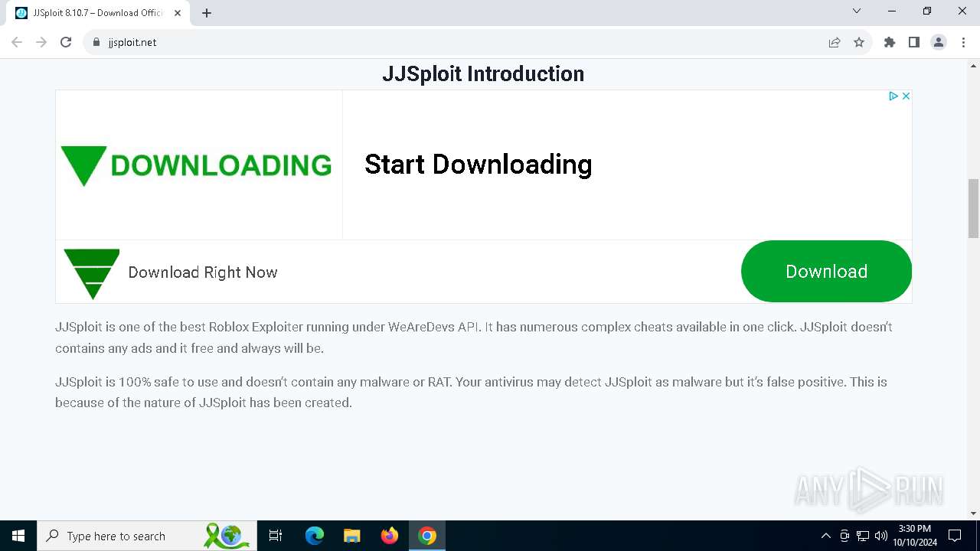Screen dimensions: 980x551
Task: Open the notification center icon
Action: [955, 536]
